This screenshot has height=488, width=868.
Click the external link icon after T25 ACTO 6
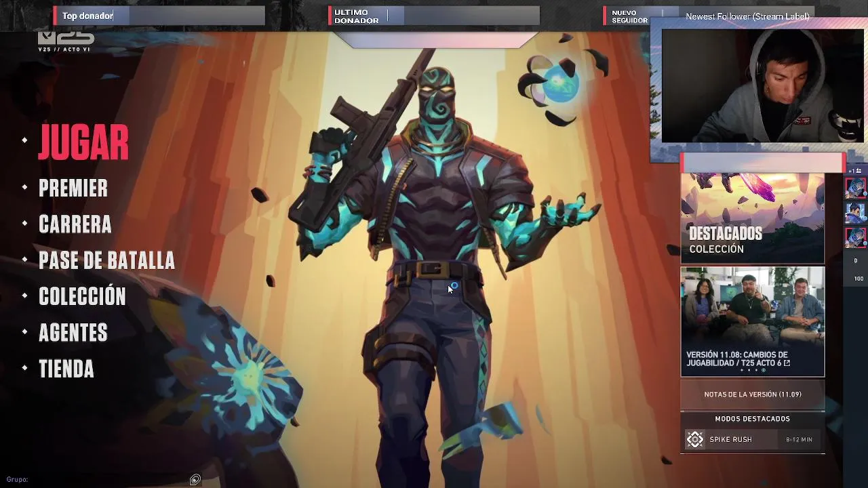[787, 363]
